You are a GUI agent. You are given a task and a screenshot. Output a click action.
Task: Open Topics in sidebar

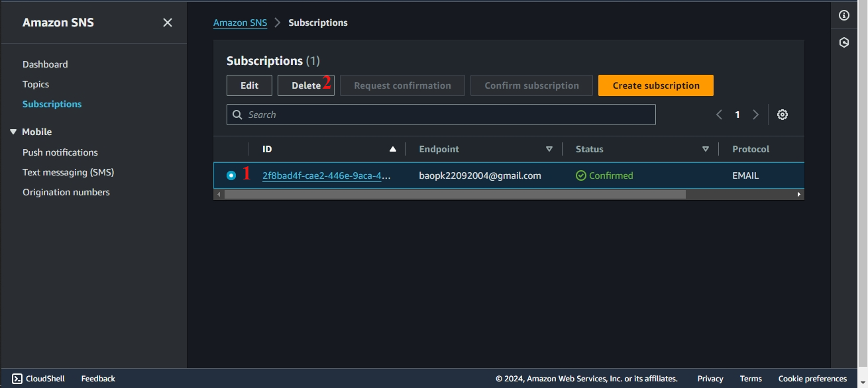pyautogui.click(x=36, y=84)
